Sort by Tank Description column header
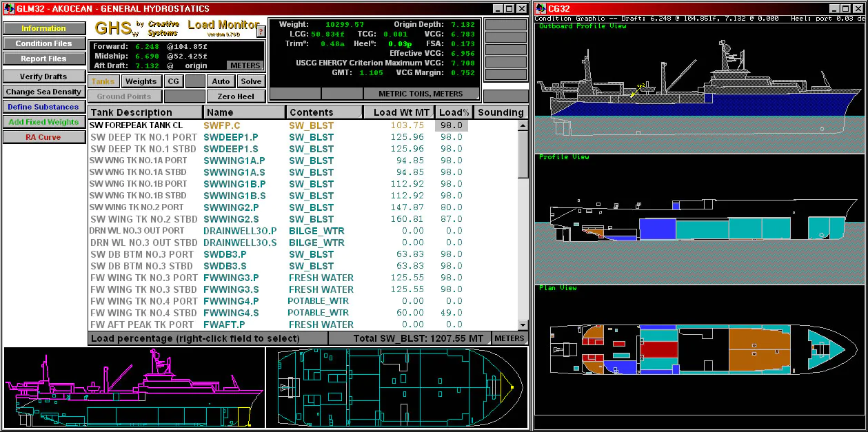The image size is (868, 432). pos(145,112)
